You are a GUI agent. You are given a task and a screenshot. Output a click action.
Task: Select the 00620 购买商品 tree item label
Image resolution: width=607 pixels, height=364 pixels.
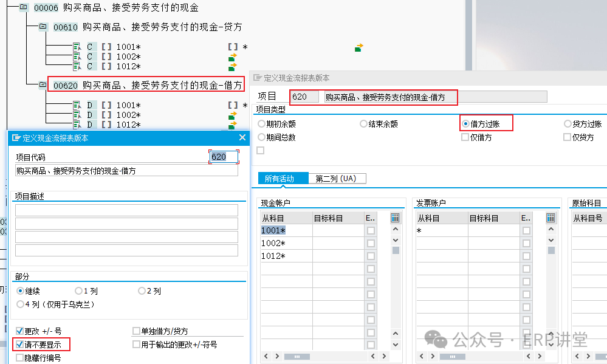point(146,85)
